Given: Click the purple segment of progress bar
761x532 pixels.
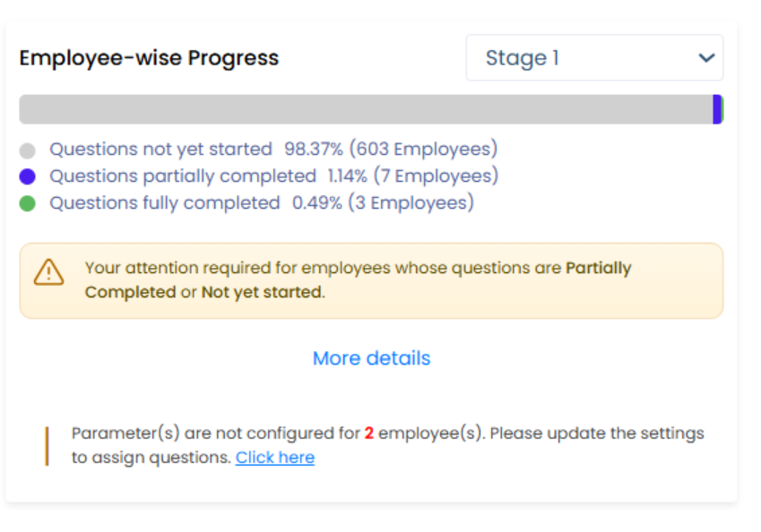Looking at the screenshot, I should click(716, 109).
